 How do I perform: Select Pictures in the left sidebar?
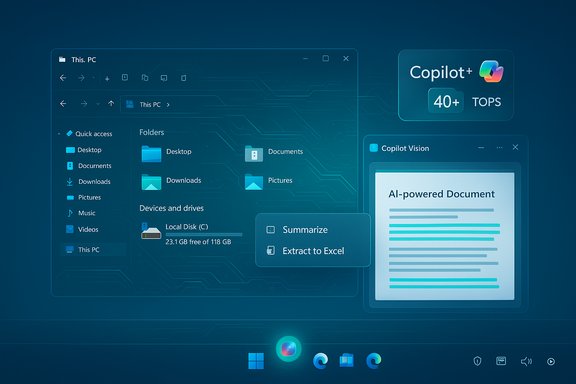click(83, 197)
